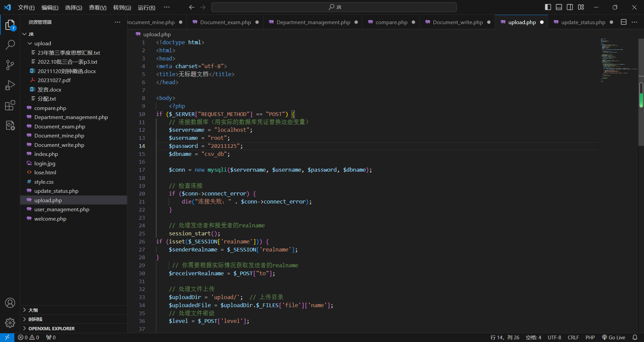Expand the OPENXML EXPLORER section

51,329
